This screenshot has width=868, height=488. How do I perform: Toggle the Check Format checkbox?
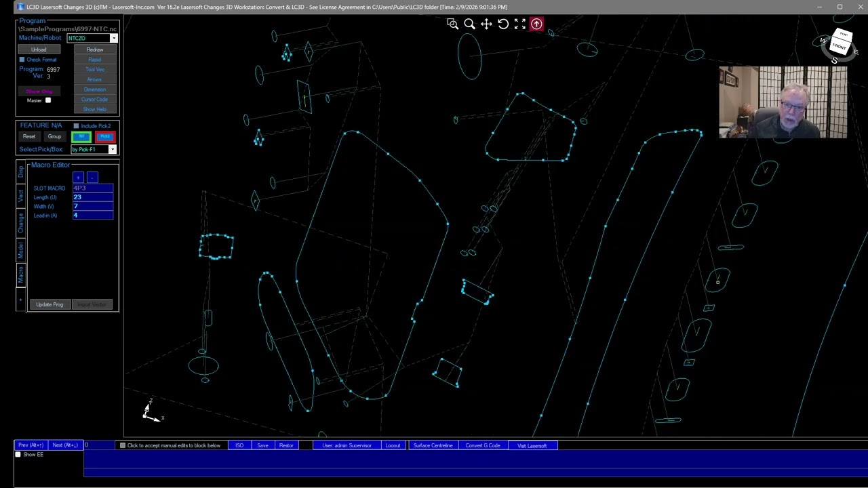22,60
